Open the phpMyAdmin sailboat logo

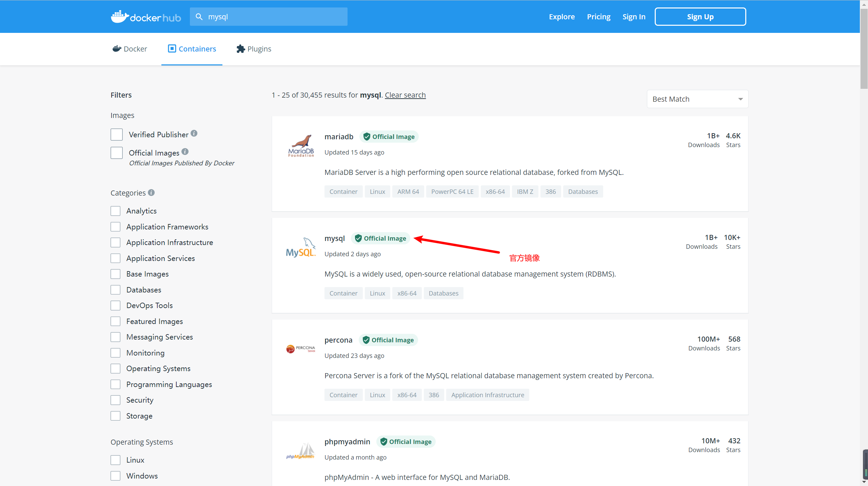pyautogui.click(x=301, y=451)
